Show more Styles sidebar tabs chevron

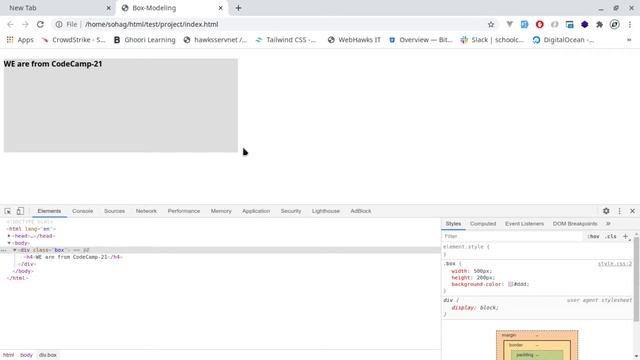(x=608, y=224)
